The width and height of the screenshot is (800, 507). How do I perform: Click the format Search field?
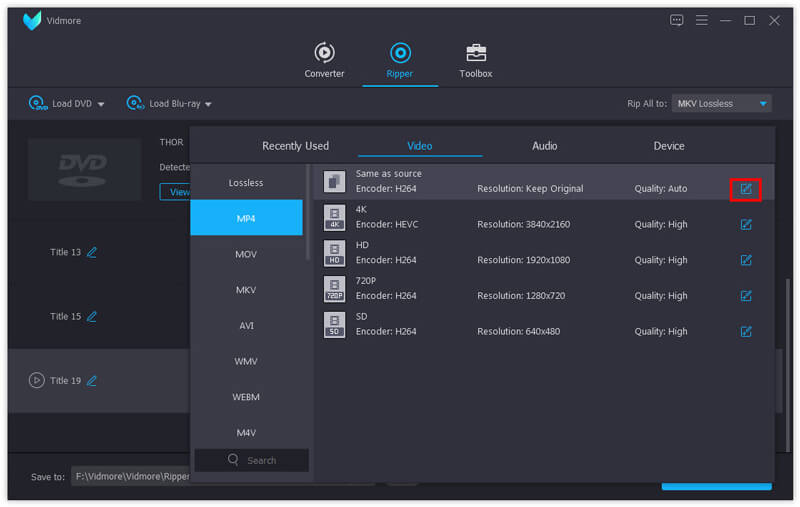(252, 460)
